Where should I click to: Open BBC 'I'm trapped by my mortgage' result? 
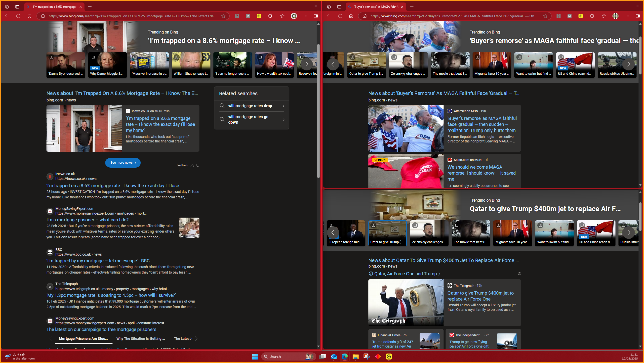98,261
